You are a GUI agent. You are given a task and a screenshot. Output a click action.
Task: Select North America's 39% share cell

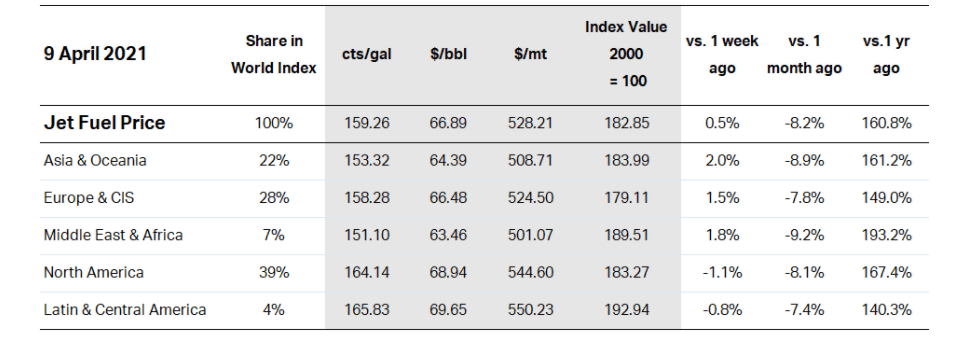(x=274, y=272)
